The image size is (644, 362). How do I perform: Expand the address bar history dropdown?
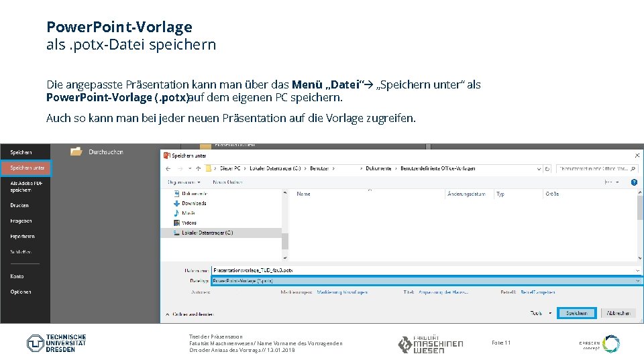pos(539,169)
